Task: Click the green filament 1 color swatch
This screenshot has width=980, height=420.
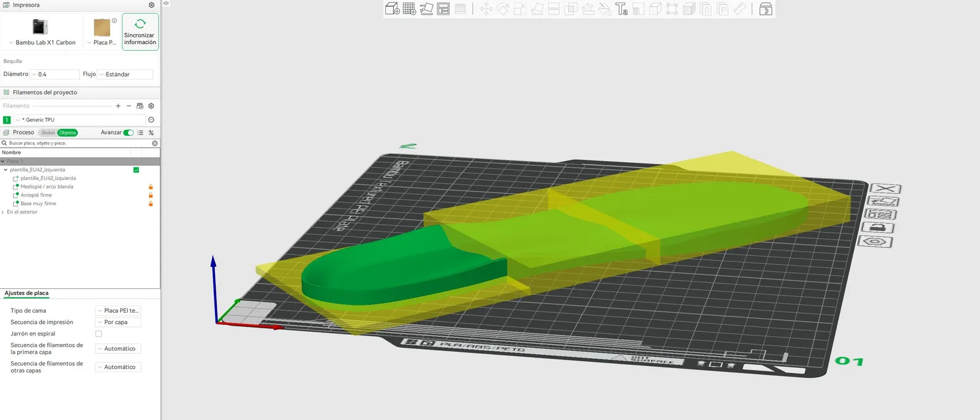Action: [x=7, y=120]
